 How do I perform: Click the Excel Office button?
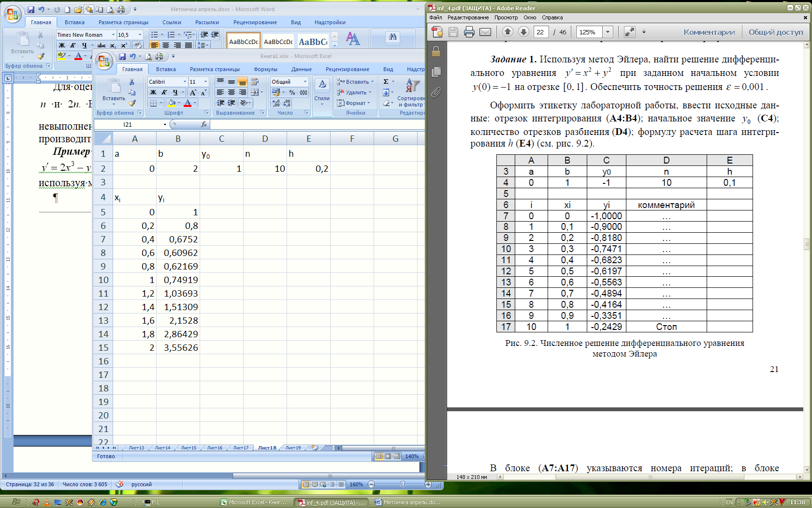[x=103, y=61]
